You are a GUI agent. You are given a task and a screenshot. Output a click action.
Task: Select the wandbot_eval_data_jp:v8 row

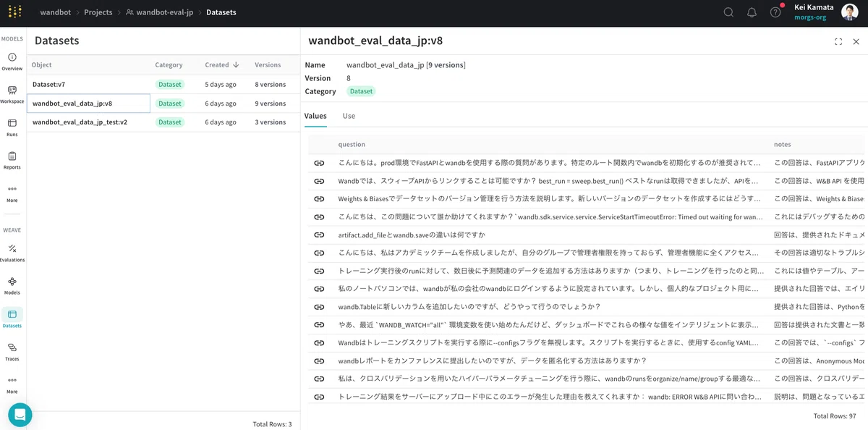[163, 104]
